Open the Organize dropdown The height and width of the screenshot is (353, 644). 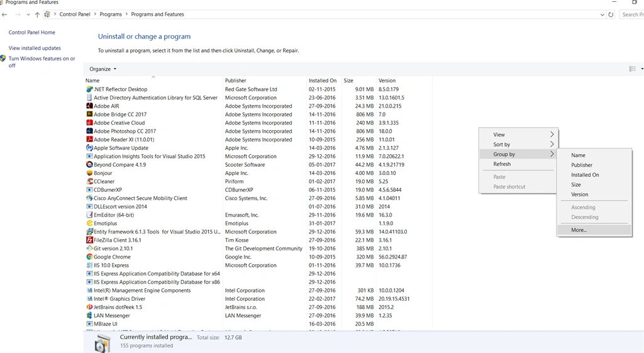click(103, 69)
